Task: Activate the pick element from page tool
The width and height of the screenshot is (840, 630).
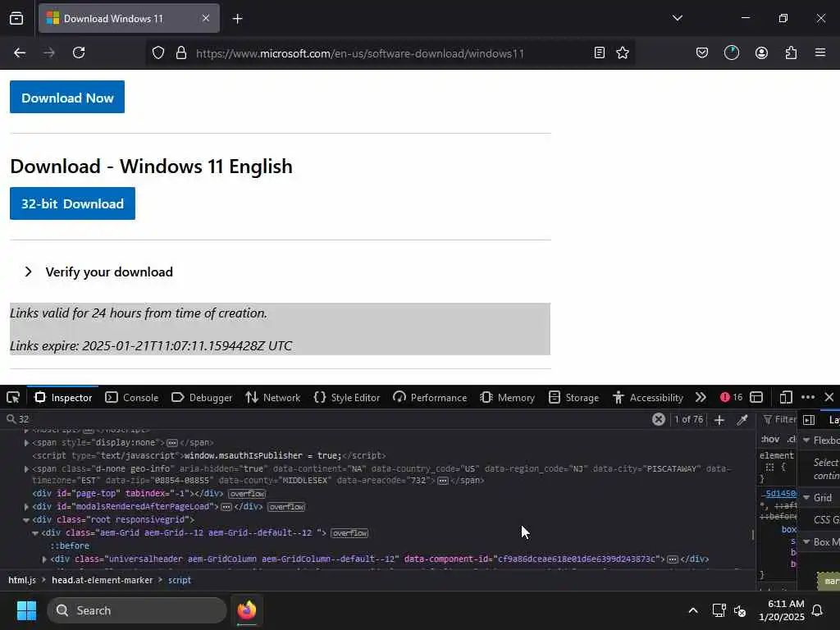Action: point(13,398)
